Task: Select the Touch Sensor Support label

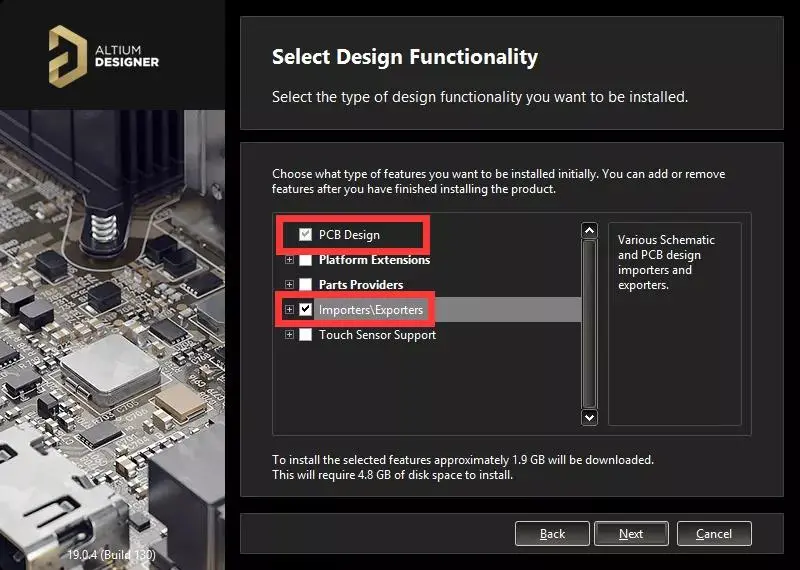Action: coord(378,335)
